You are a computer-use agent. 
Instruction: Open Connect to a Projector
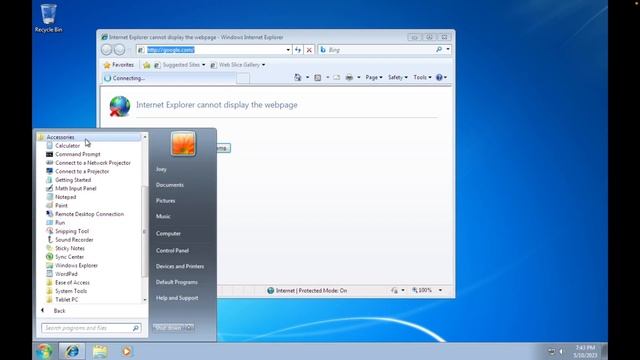tap(82, 171)
